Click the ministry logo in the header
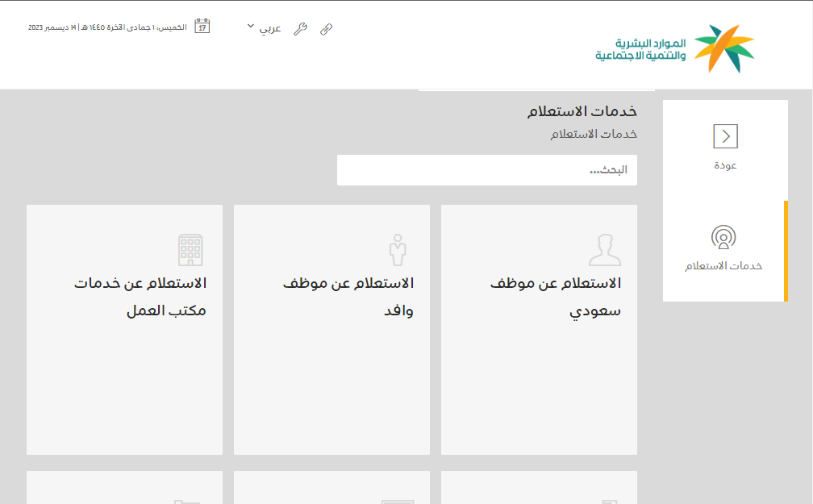 point(675,48)
